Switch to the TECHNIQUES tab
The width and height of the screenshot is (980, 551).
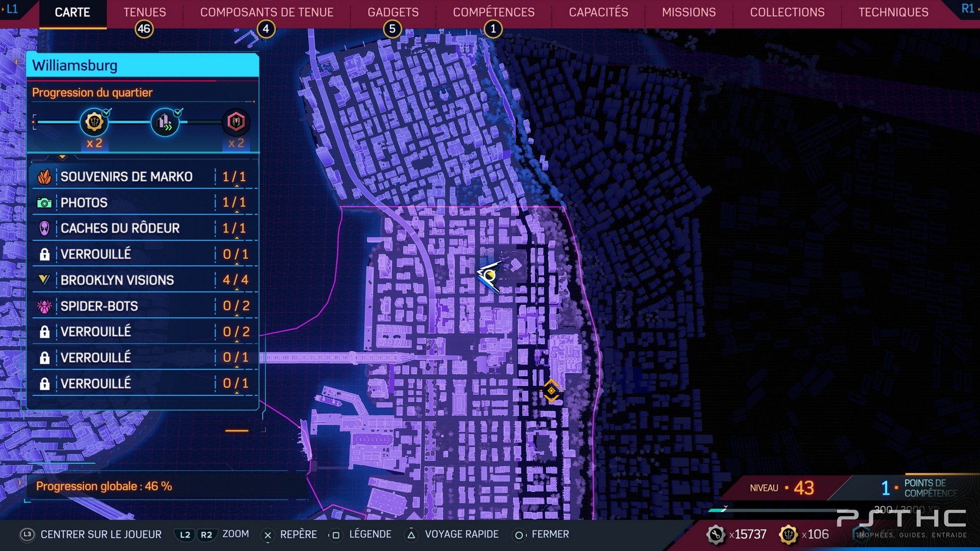[893, 12]
